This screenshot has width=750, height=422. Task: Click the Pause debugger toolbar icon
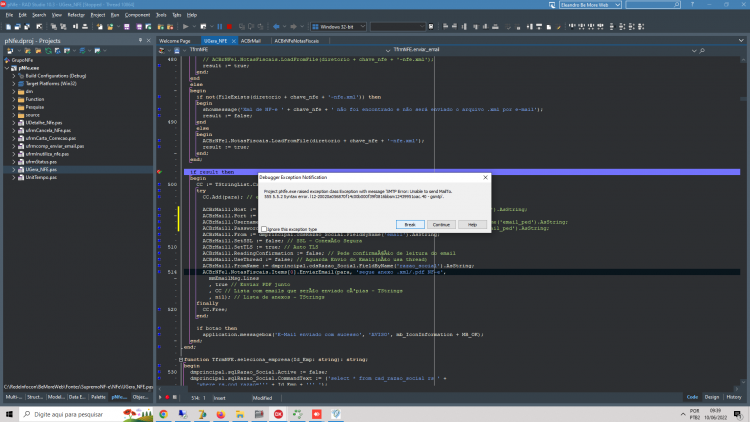(x=220, y=27)
